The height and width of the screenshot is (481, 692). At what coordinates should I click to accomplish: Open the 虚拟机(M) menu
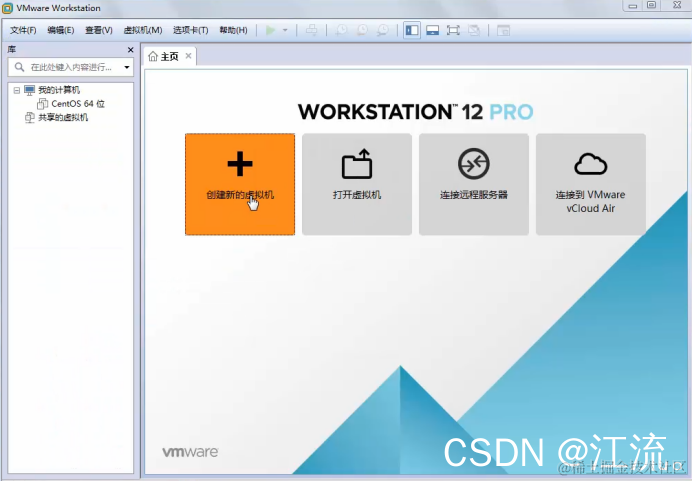pos(143,30)
